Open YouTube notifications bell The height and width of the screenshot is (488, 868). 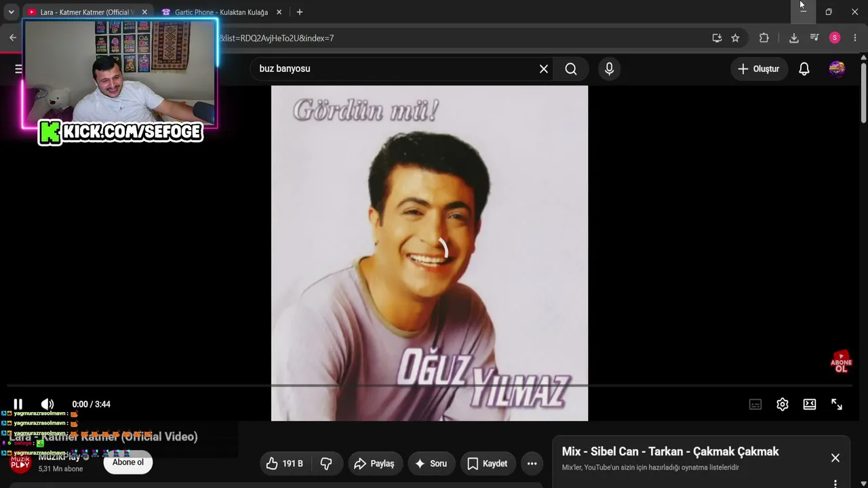click(804, 68)
